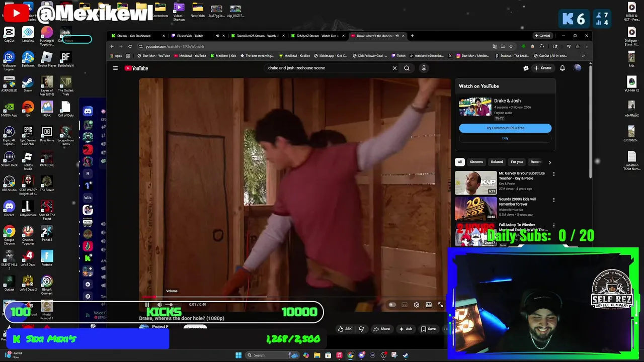644x362 pixels.
Task: Open Discord home icon in Discord window
Action: point(88,111)
